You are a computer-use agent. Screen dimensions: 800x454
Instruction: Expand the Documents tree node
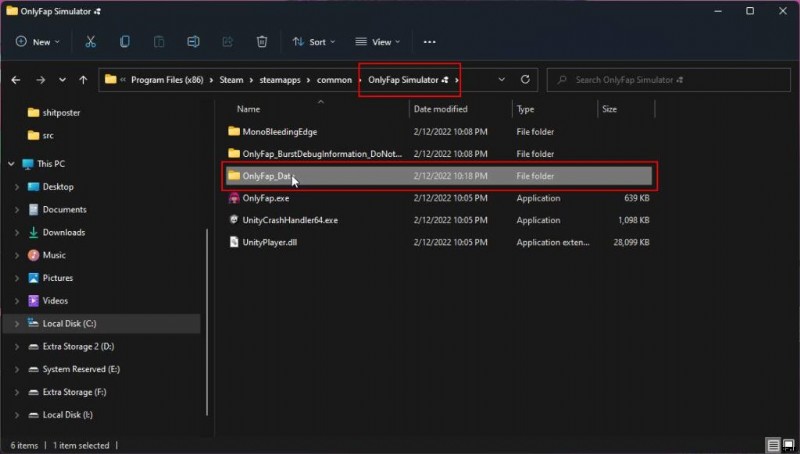pyautogui.click(x=17, y=210)
